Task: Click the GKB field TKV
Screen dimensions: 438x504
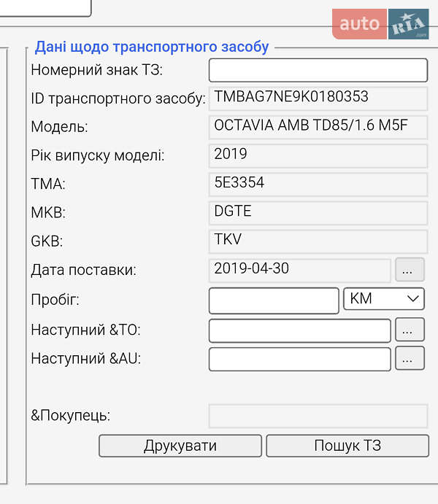Action: (318, 241)
